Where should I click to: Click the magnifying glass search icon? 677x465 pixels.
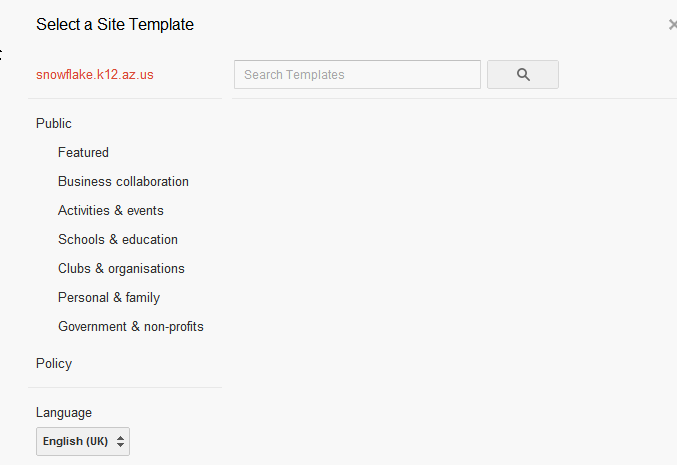point(523,75)
